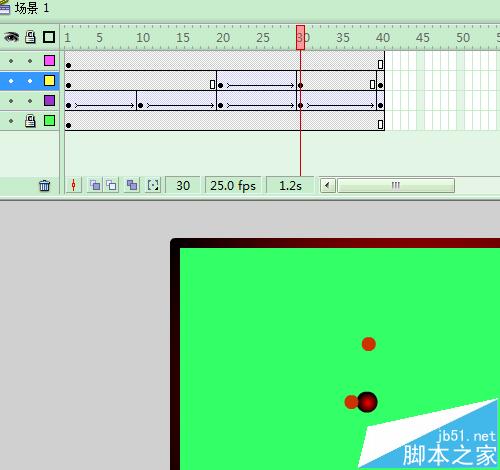Select the black-red gradient ball on stage
The image size is (500, 470).
click(367, 402)
